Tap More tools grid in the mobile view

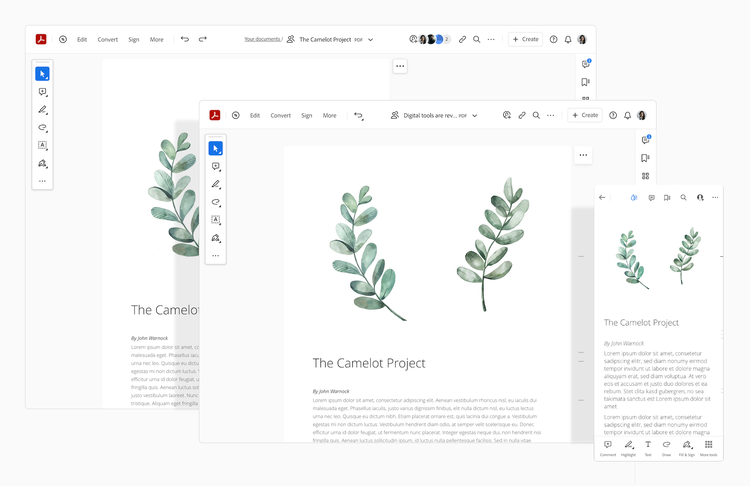708,448
